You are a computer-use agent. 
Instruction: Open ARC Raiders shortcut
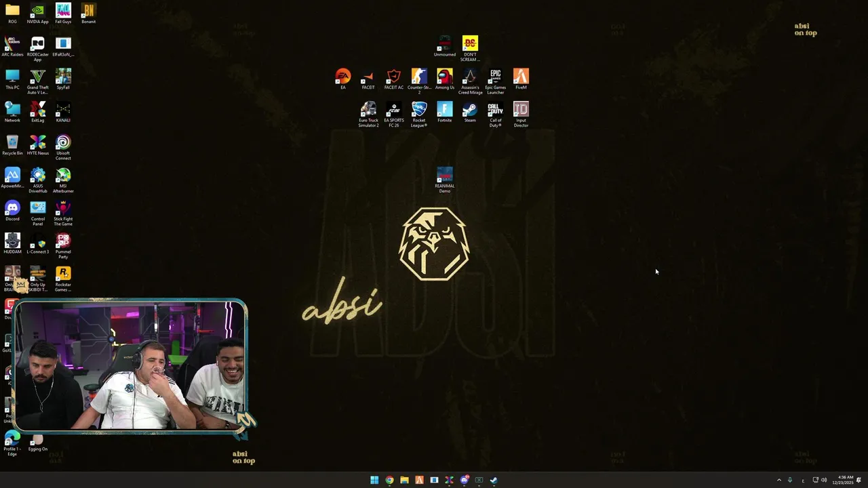[12, 46]
